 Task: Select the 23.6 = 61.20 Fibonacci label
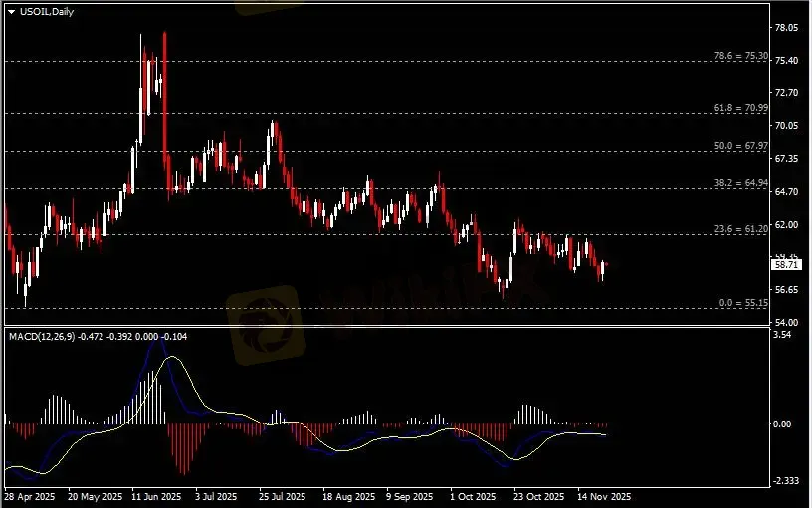741,228
